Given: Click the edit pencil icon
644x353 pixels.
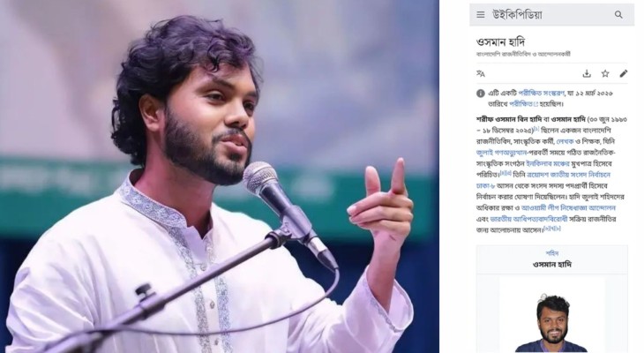Looking at the screenshot, I should (624, 73).
